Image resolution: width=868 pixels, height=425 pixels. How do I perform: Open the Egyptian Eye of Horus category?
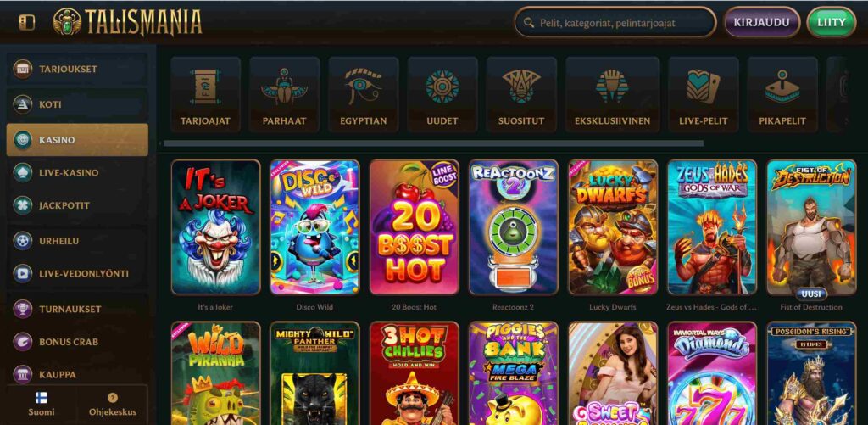tap(364, 95)
